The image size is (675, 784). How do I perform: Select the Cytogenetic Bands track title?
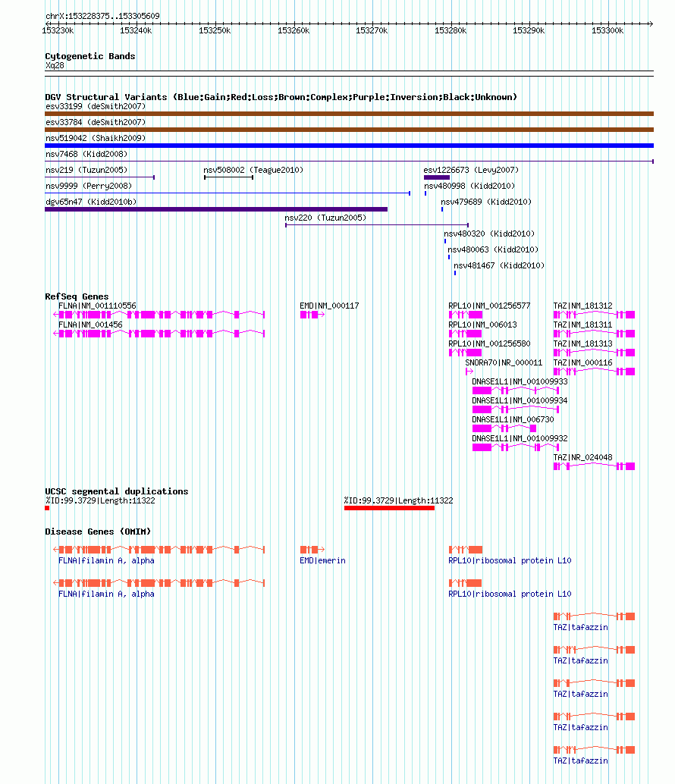pyautogui.click(x=90, y=56)
